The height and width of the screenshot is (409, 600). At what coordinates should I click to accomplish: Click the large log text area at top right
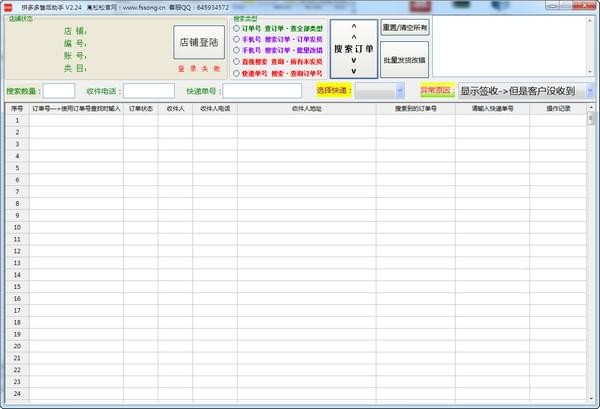(510, 46)
